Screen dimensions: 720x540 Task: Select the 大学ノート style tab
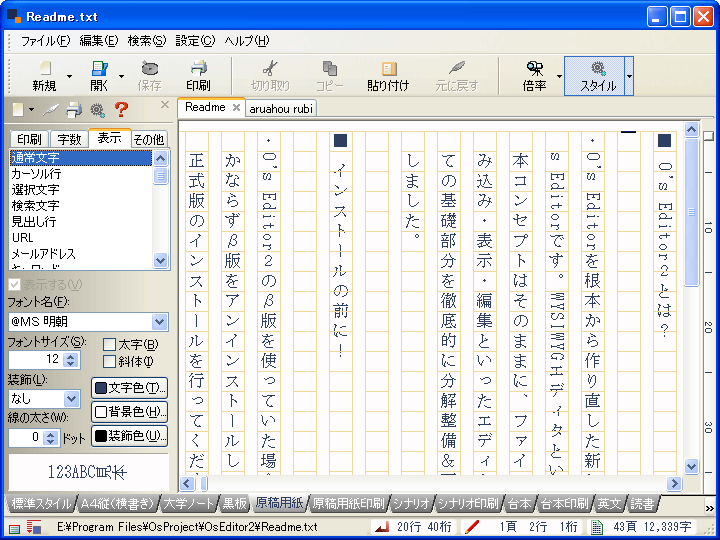click(188, 504)
